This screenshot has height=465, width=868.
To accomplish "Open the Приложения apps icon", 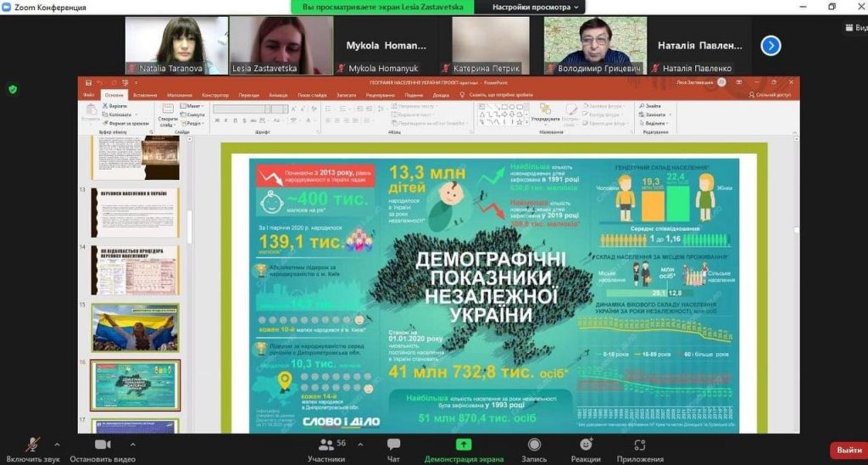I will tap(640, 445).
